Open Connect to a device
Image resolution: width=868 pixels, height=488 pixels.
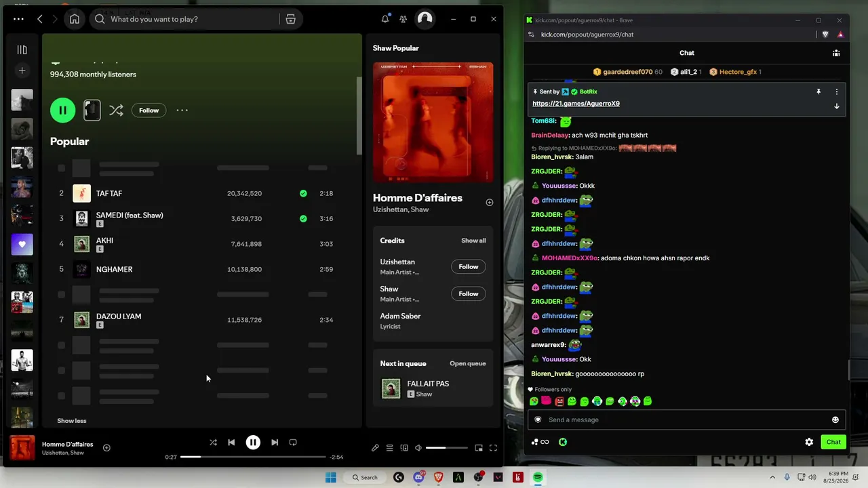404,448
